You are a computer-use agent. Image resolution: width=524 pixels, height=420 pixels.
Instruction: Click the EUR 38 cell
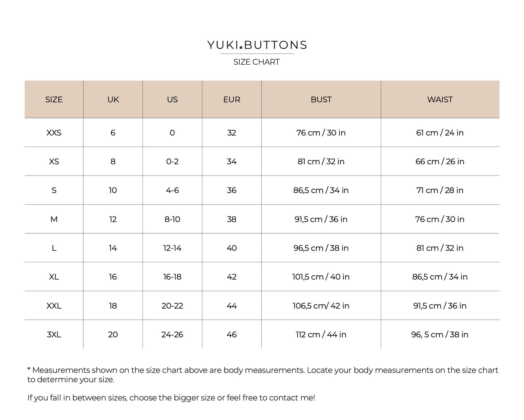pyautogui.click(x=231, y=219)
